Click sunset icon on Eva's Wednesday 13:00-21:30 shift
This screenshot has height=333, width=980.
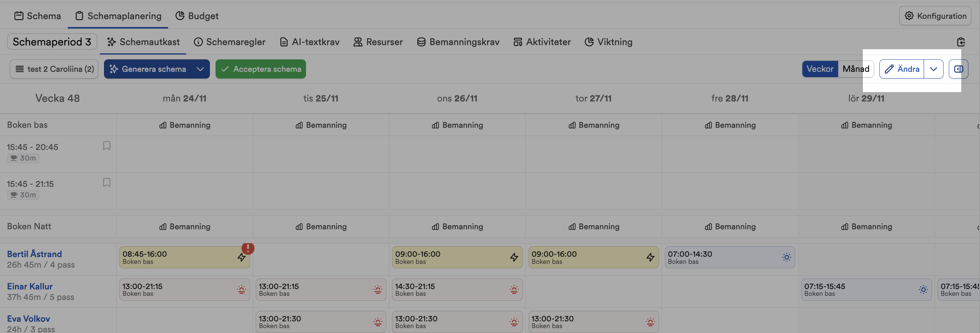pyautogui.click(x=514, y=322)
